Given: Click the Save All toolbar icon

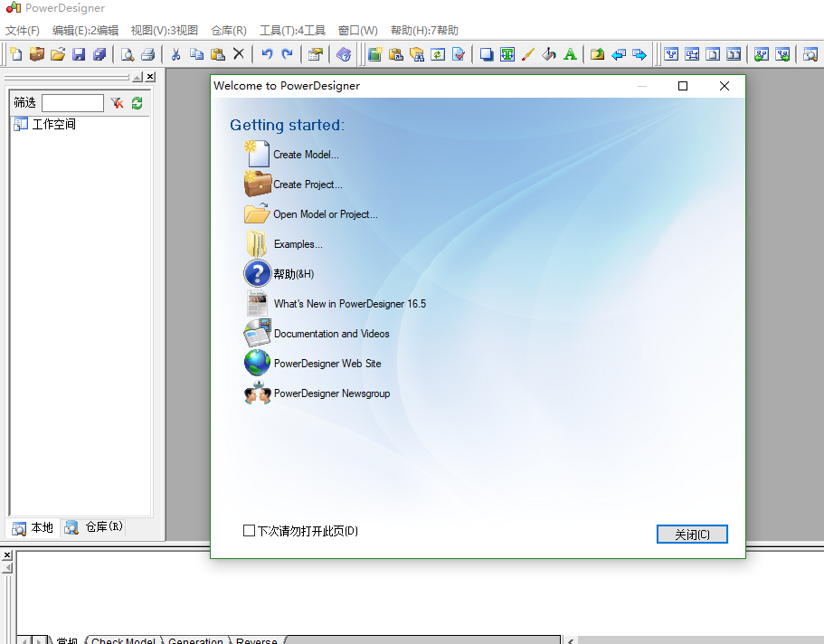Looking at the screenshot, I should pyautogui.click(x=99, y=54).
